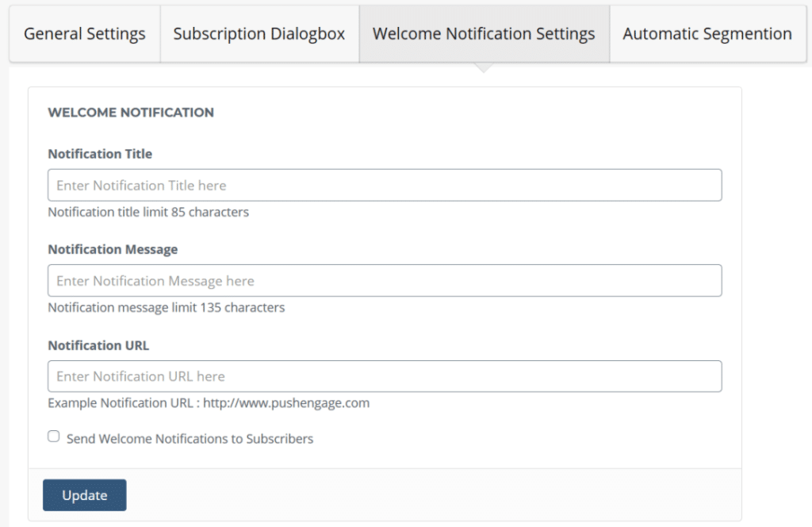The height and width of the screenshot is (527, 812).
Task: Click the Send Welcome Notifications label text
Action: 188,438
